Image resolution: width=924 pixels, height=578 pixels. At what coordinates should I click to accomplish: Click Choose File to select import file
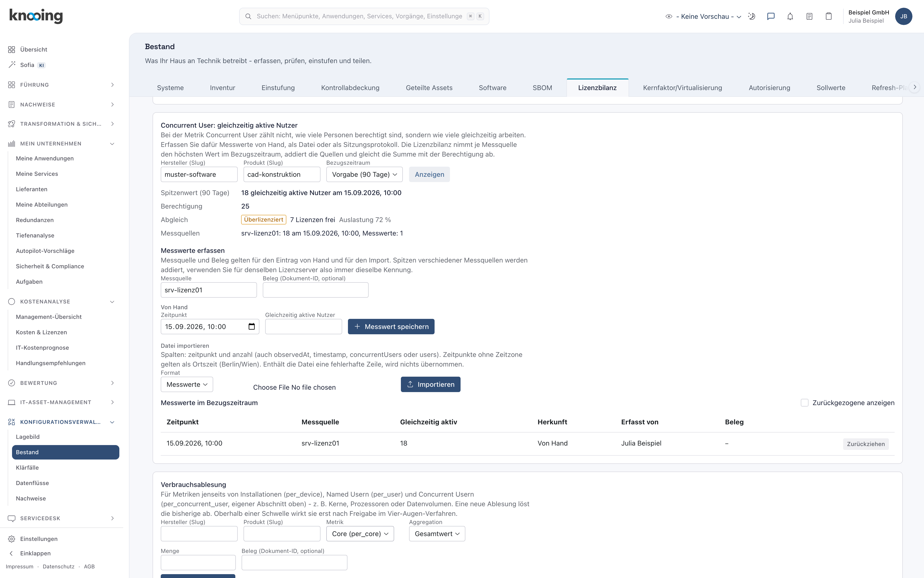pos(271,387)
